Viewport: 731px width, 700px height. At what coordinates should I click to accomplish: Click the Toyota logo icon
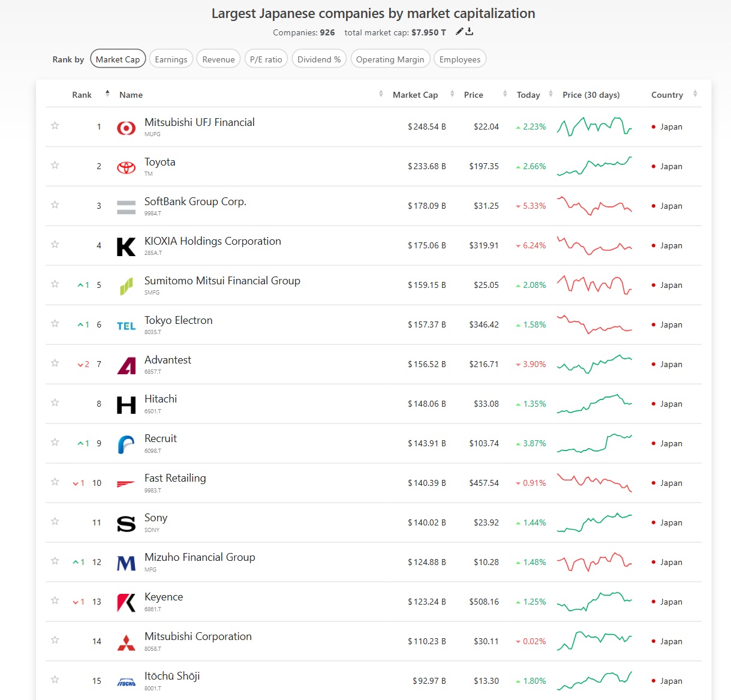(126, 167)
